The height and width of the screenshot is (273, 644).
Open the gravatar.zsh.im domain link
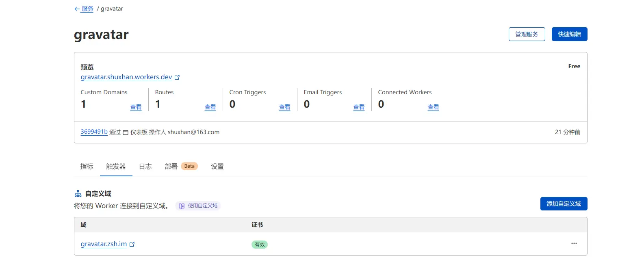point(104,244)
